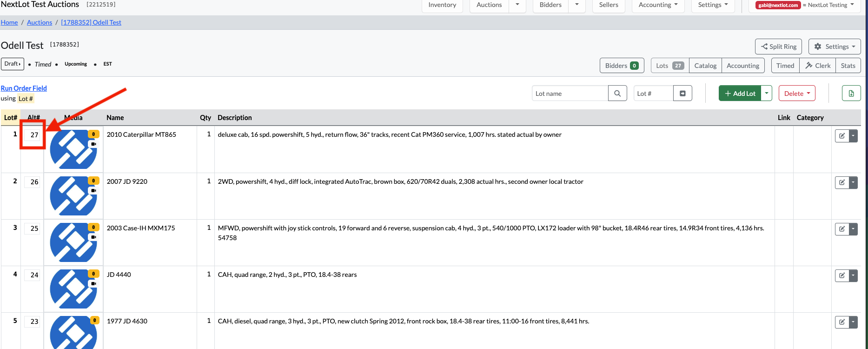
Task: Click the video camera icon on Case-IH MXM175 media
Action: click(93, 237)
